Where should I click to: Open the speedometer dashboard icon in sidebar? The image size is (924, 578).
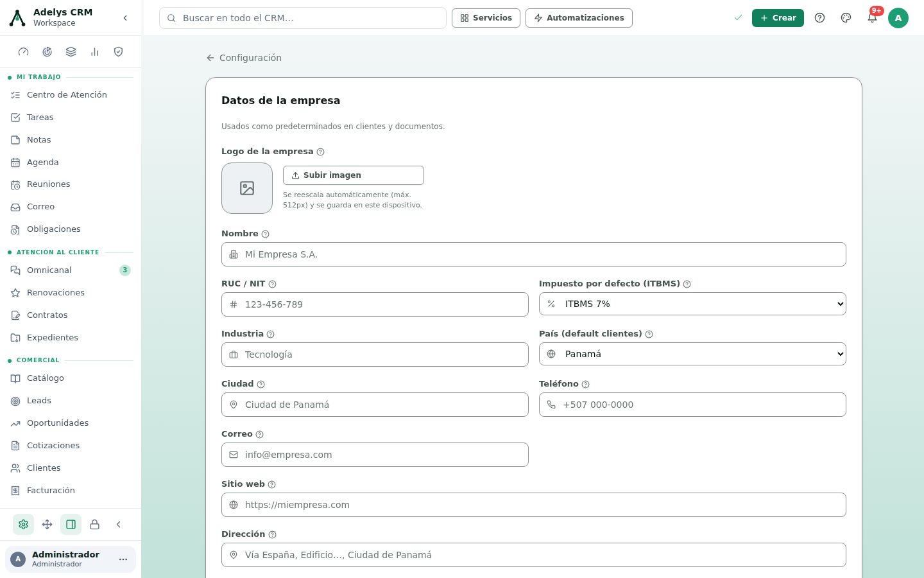point(24,52)
